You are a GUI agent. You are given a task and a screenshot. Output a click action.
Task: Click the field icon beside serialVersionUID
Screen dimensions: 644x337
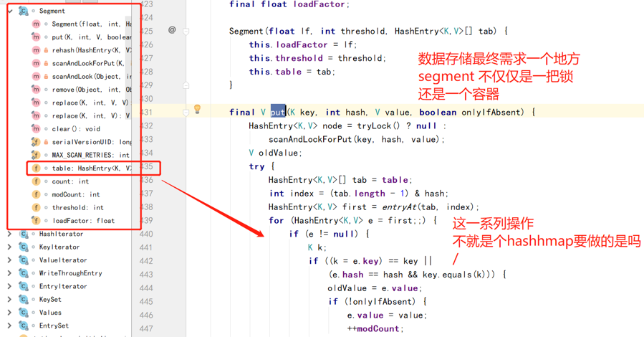36,142
